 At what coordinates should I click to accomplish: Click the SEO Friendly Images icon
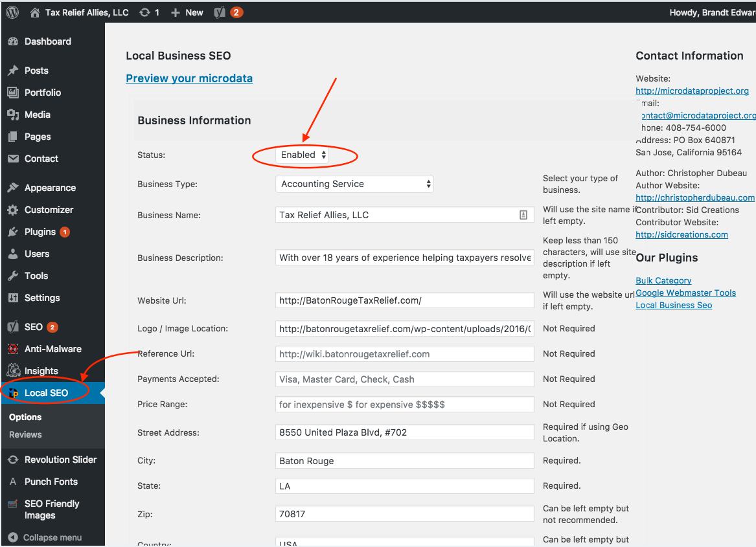[13, 504]
